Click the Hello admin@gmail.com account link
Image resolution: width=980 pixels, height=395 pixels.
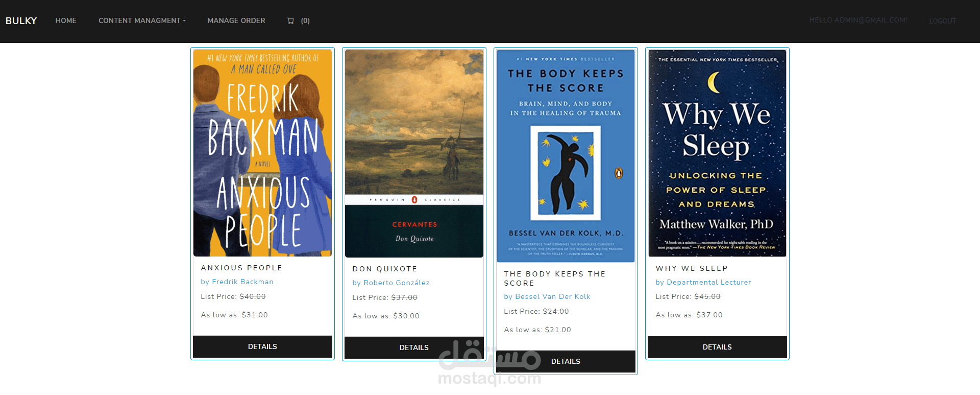coord(858,20)
